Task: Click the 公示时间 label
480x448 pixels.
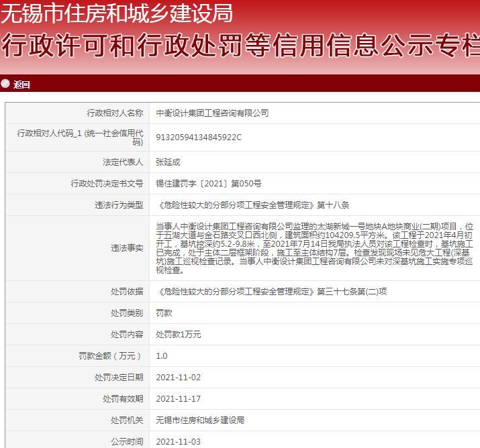Action: (x=127, y=441)
